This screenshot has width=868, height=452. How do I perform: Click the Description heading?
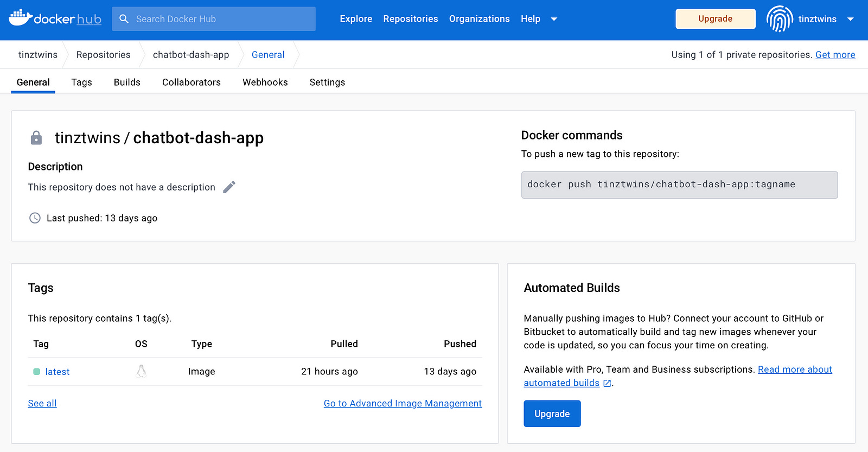[55, 167]
